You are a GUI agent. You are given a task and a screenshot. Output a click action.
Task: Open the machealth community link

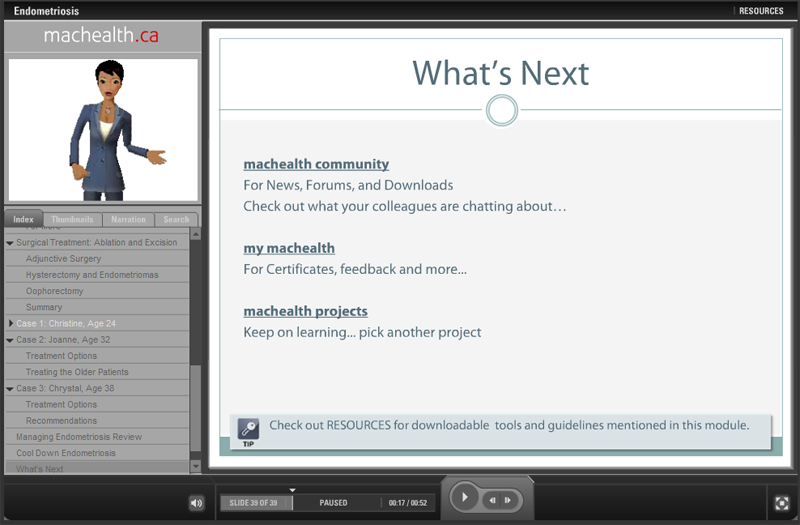click(316, 164)
